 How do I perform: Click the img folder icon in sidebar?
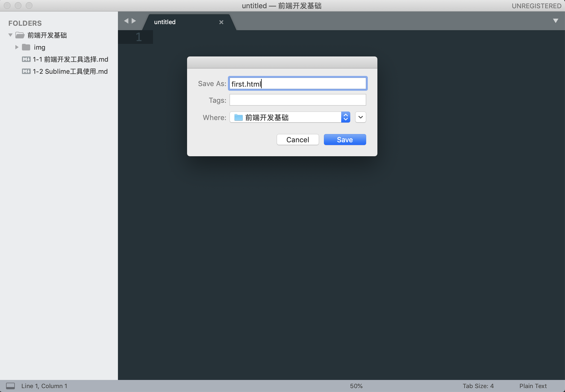pyautogui.click(x=26, y=47)
